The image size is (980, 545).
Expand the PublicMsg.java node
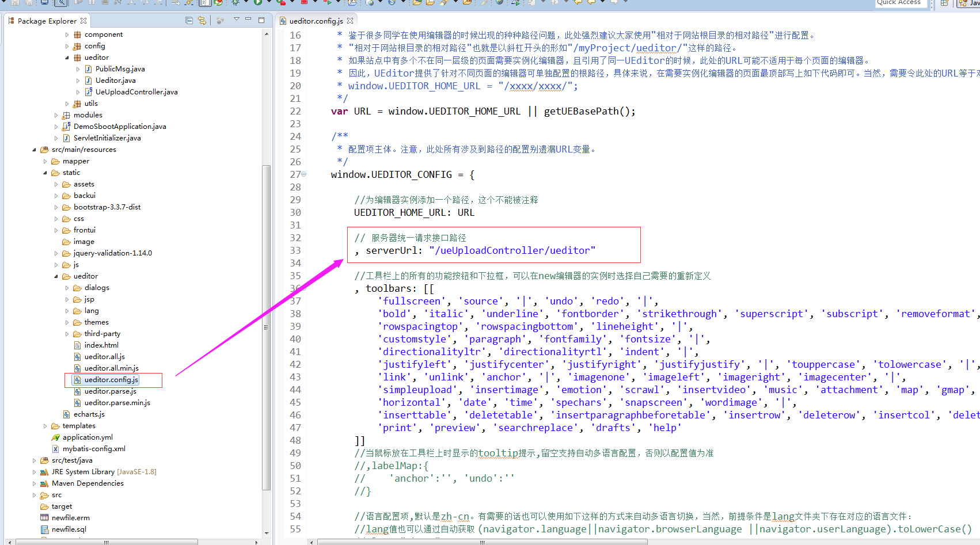78,69
